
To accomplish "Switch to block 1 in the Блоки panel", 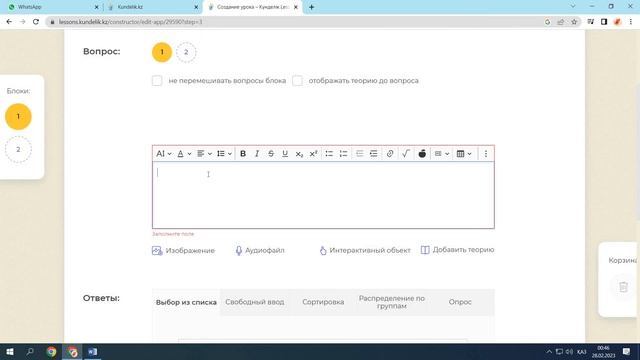I will [x=18, y=117].
